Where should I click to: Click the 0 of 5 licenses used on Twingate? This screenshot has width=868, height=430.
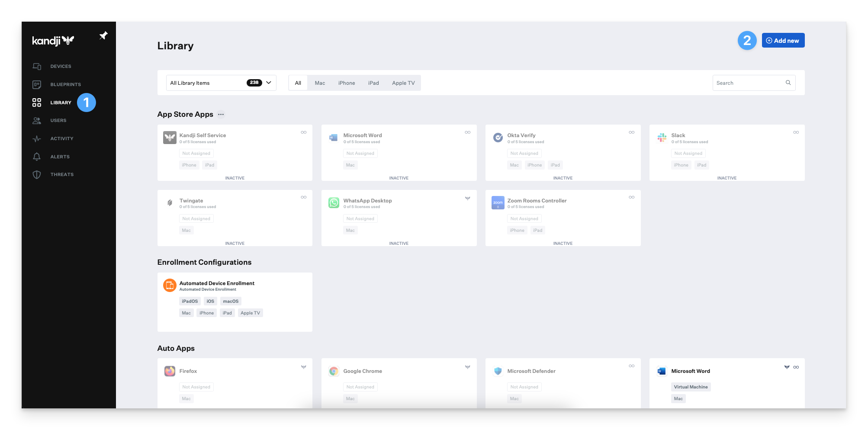point(197,207)
